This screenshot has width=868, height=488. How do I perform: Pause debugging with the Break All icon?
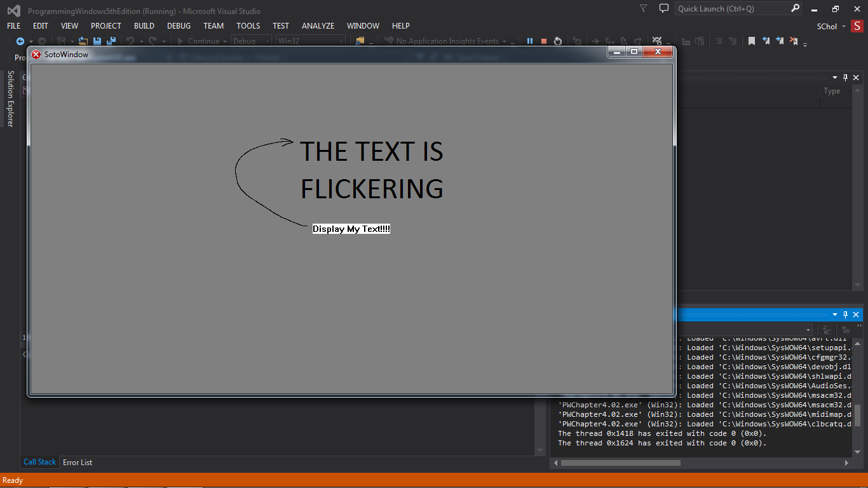click(x=530, y=41)
